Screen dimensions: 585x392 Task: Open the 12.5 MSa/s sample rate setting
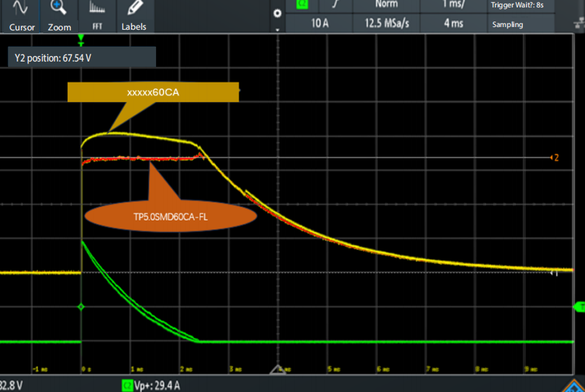(x=386, y=24)
